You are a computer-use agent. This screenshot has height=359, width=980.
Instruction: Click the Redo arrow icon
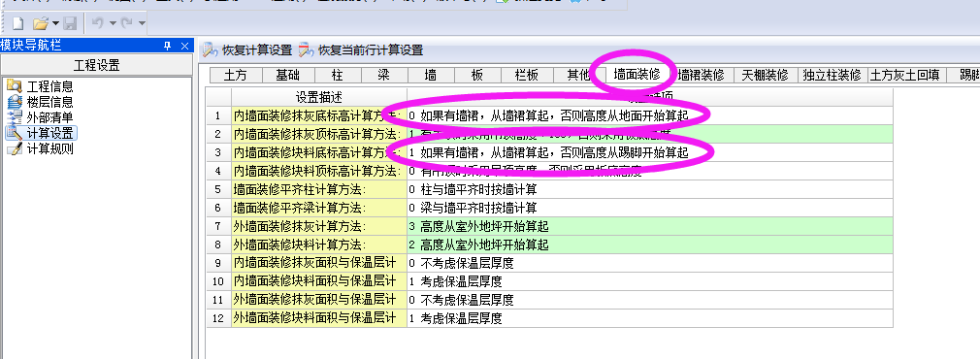(127, 23)
